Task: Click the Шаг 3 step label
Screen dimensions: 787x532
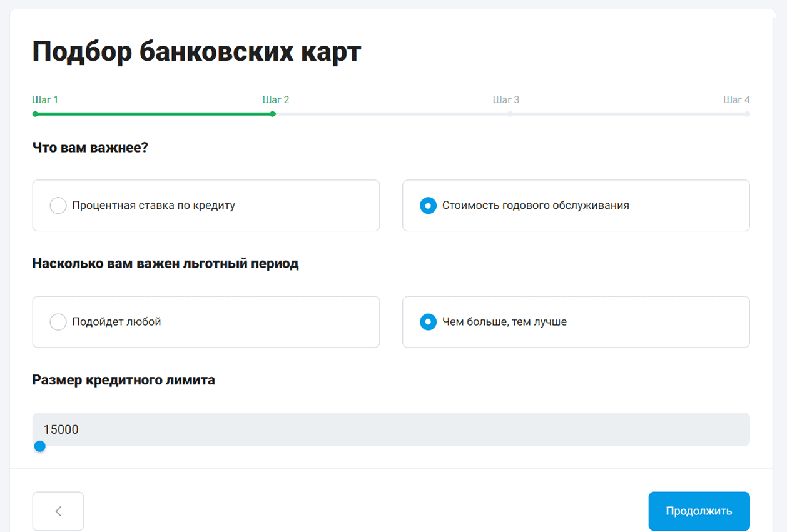Action: (x=506, y=100)
